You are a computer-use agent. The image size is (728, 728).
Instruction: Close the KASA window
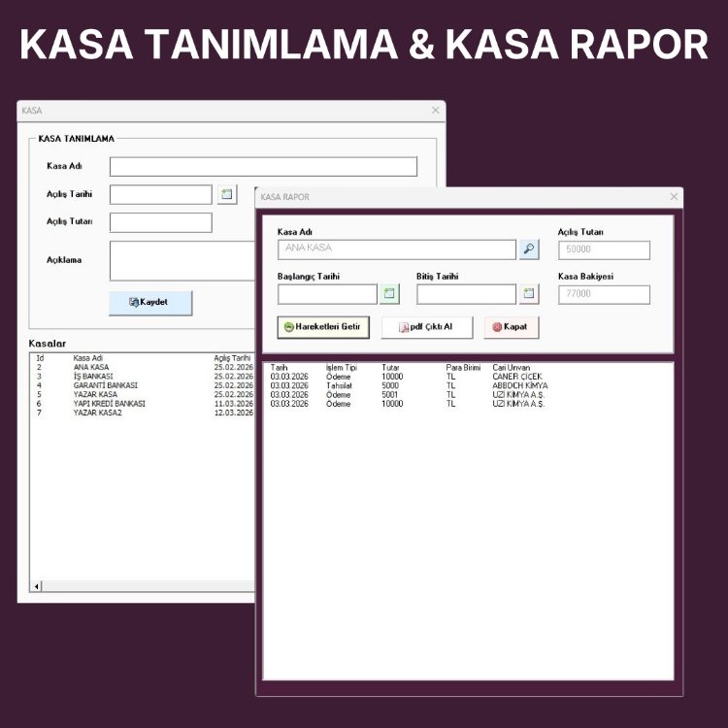tap(435, 110)
